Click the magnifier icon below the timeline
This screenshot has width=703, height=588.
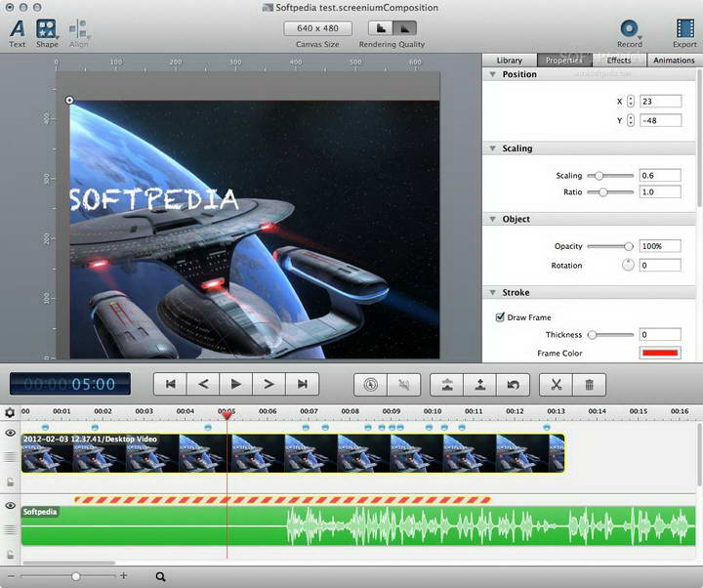click(160, 576)
